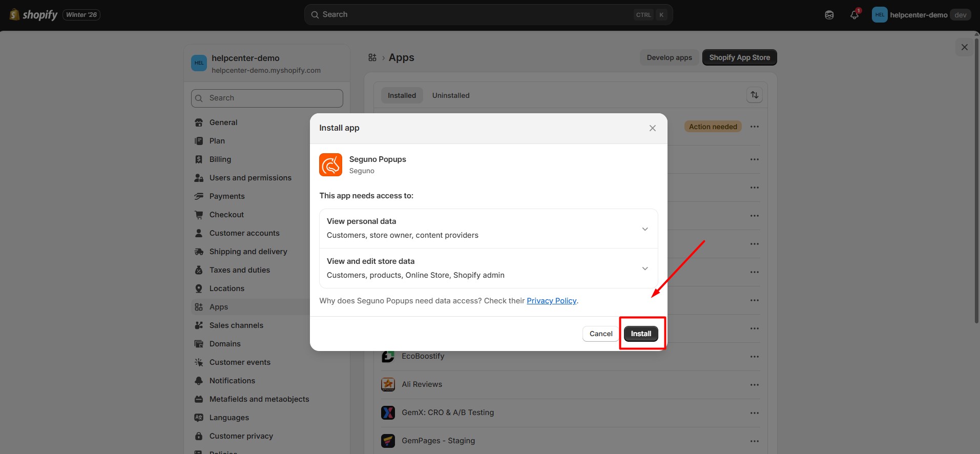Image resolution: width=980 pixels, height=454 pixels.
Task: Open Customer events settings
Action: point(240,362)
